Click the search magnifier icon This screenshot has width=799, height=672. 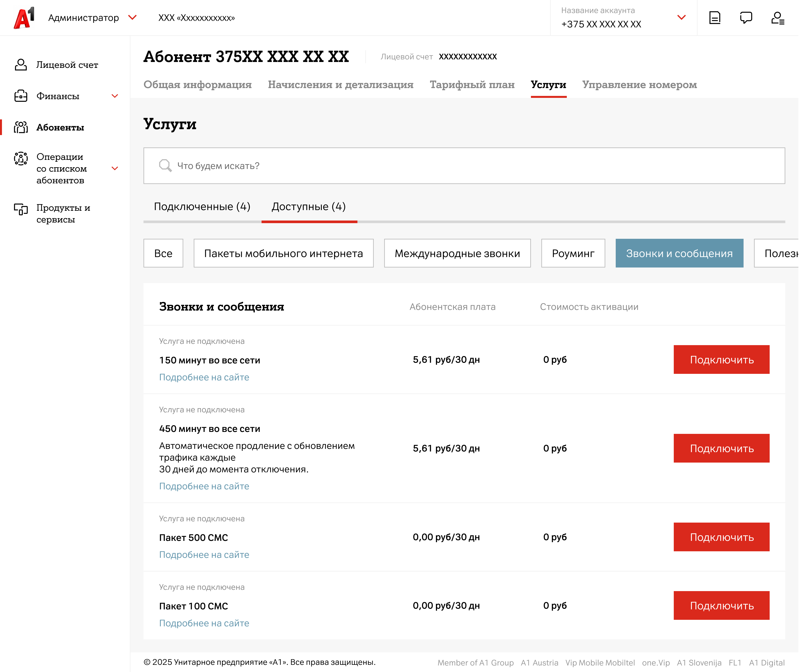click(165, 166)
